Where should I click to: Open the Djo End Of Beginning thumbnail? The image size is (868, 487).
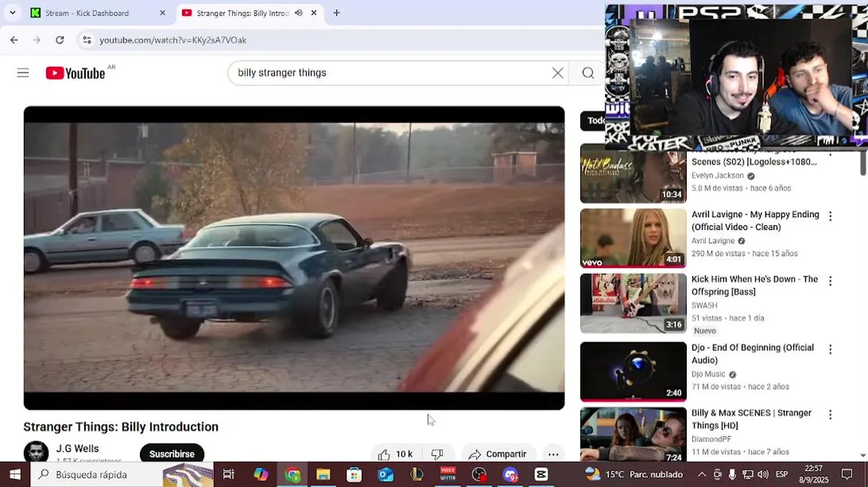coord(633,371)
